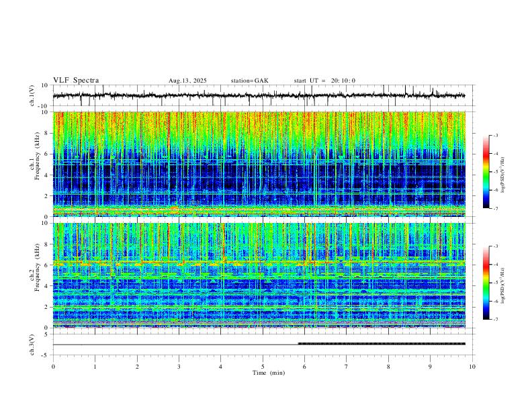Click the "5" tick on ch.3(V) axis

46,334
